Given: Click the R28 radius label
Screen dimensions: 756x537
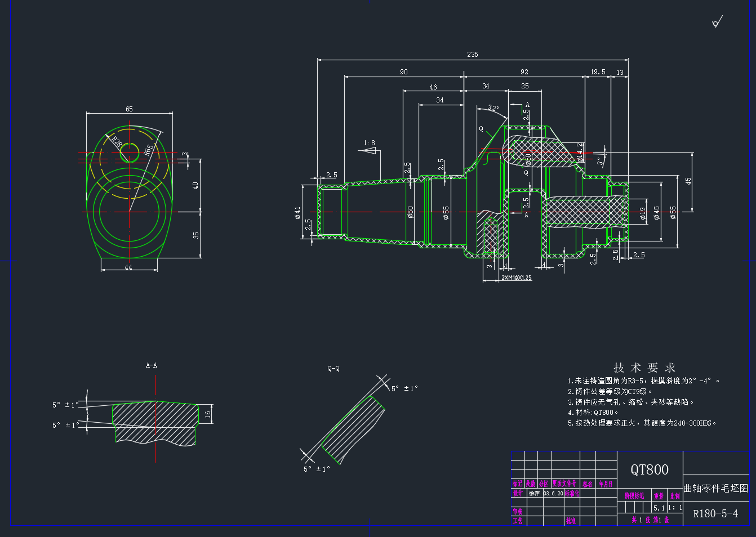Looking at the screenshot, I should pos(117,141).
